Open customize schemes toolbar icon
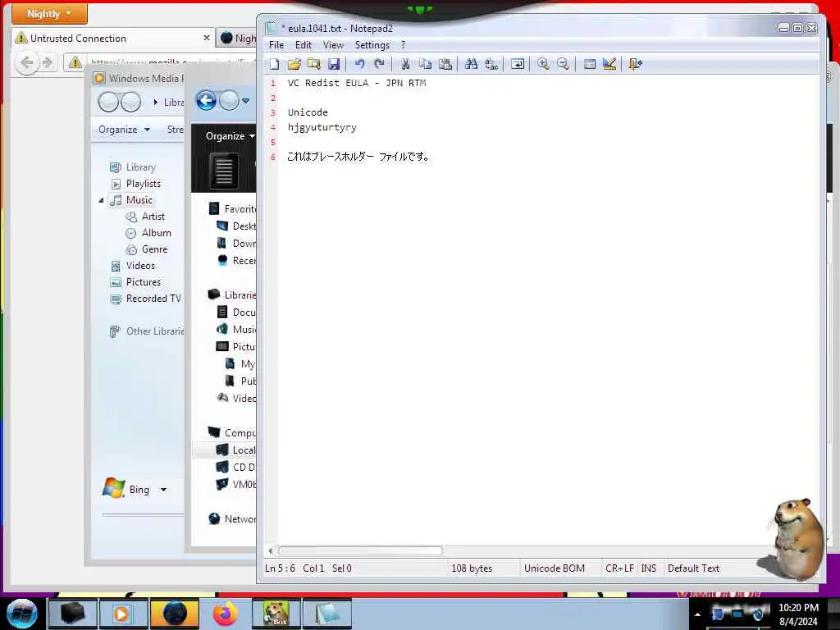Image resolution: width=840 pixels, height=630 pixels. pyautogui.click(x=609, y=64)
